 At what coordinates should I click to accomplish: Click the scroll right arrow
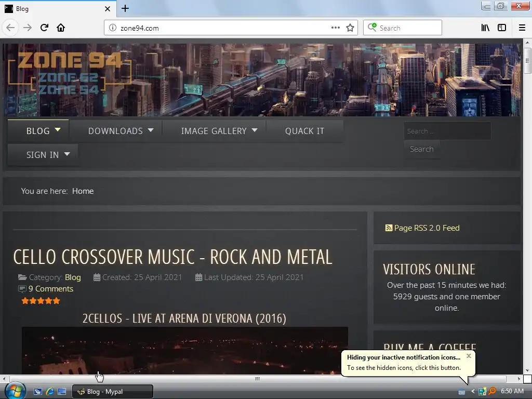[519, 379]
